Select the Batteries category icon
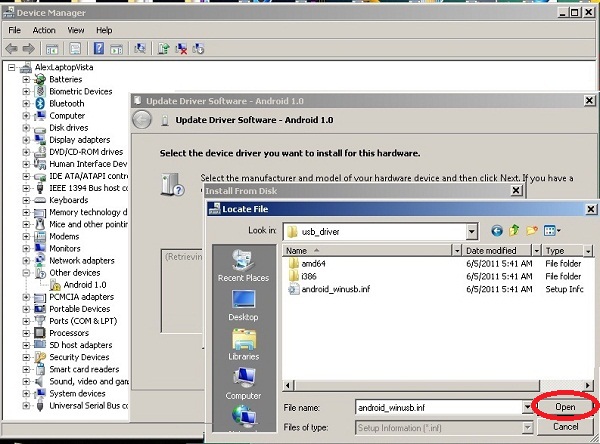 (x=40, y=79)
